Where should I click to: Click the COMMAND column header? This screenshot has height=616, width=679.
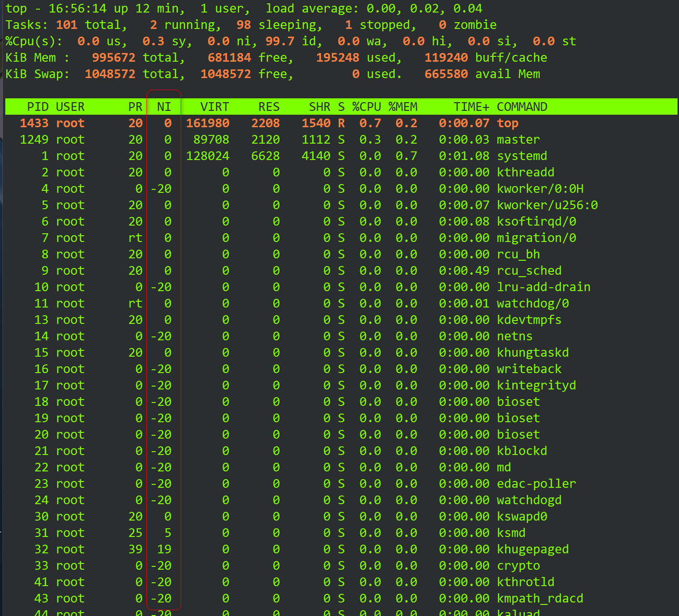pos(522,107)
